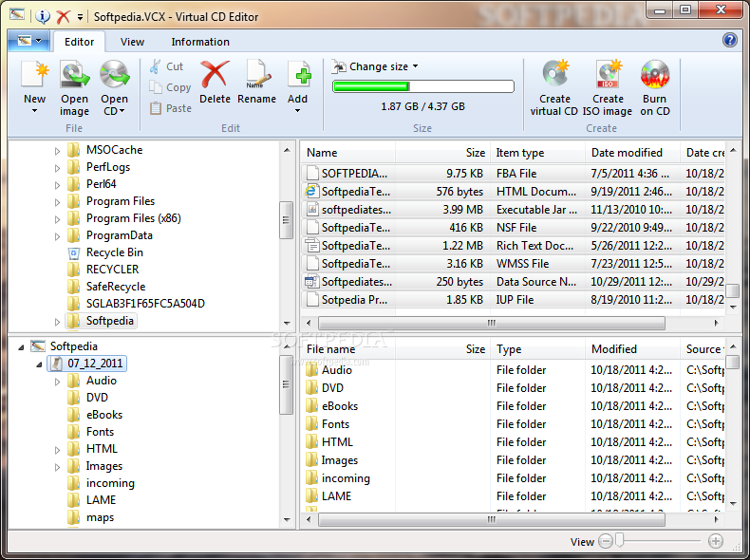
Task: Sort lower list by Type column
Action: pyautogui.click(x=537, y=349)
